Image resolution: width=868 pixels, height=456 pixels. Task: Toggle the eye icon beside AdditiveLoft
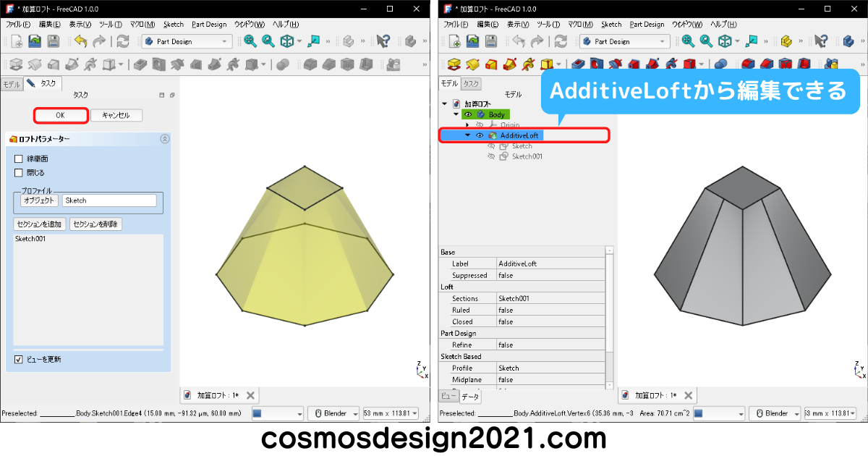point(479,135)
